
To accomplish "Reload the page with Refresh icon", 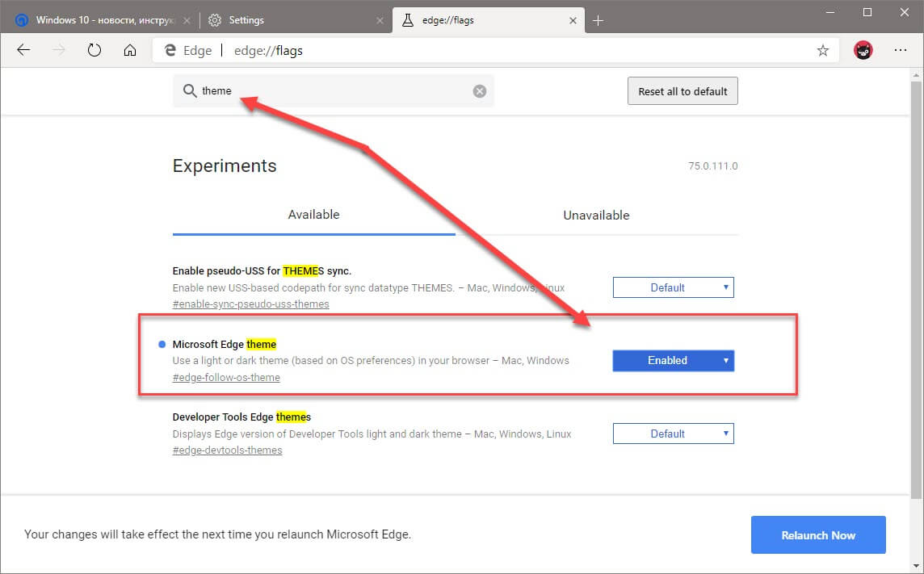I will (x=94, y=50).
